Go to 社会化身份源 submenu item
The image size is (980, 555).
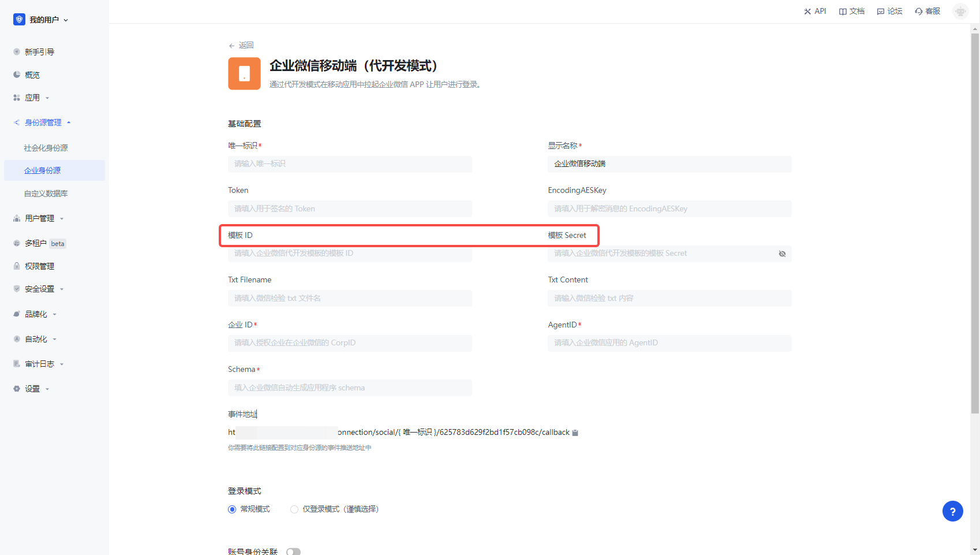(x=46, y=148)
